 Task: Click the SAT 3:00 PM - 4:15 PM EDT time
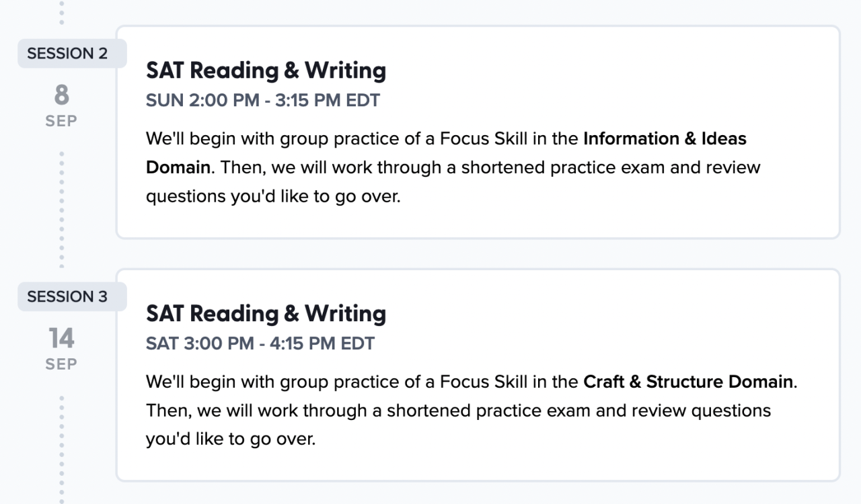click(260, 344)
